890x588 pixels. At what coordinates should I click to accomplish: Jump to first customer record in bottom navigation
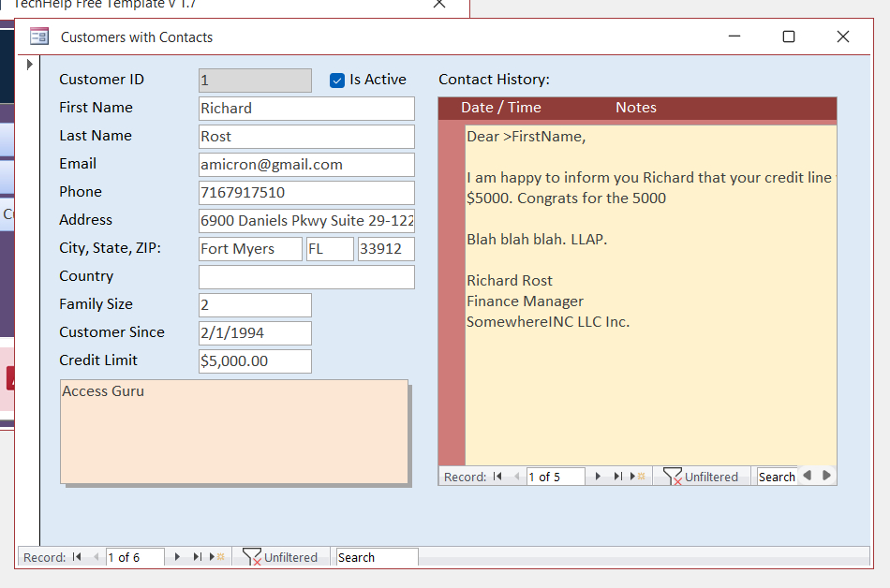77,557
